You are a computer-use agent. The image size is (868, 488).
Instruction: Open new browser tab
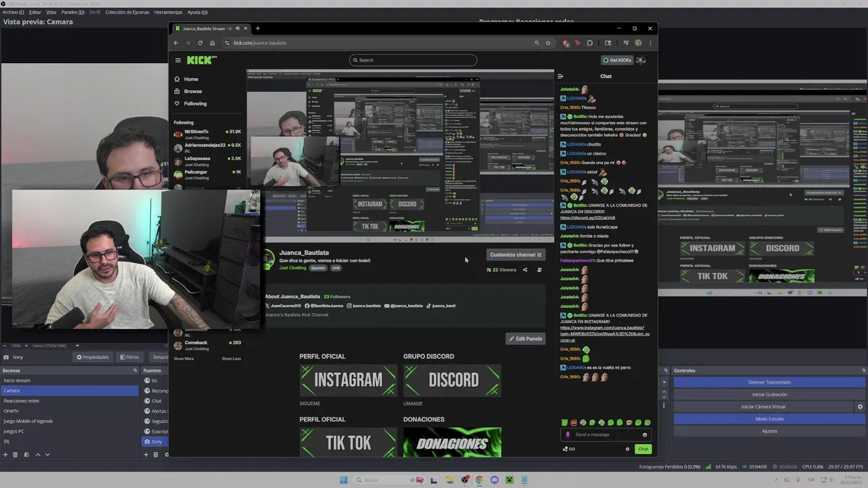point(258,28)
